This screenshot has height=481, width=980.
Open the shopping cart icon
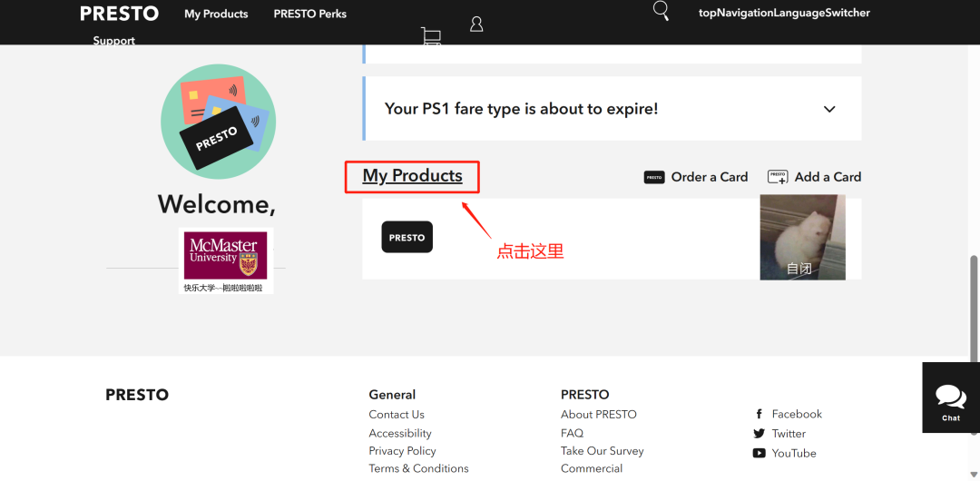431,35
